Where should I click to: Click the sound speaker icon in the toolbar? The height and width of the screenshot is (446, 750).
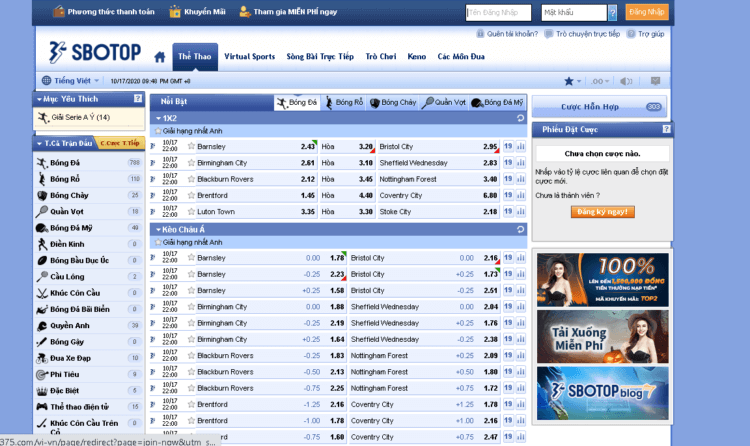point(626,81)
